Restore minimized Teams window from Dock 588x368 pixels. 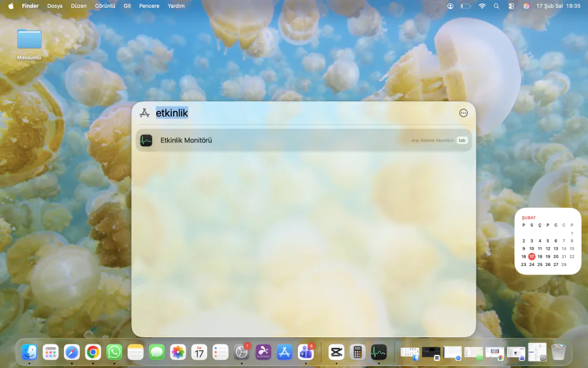(x=516, y=354)
